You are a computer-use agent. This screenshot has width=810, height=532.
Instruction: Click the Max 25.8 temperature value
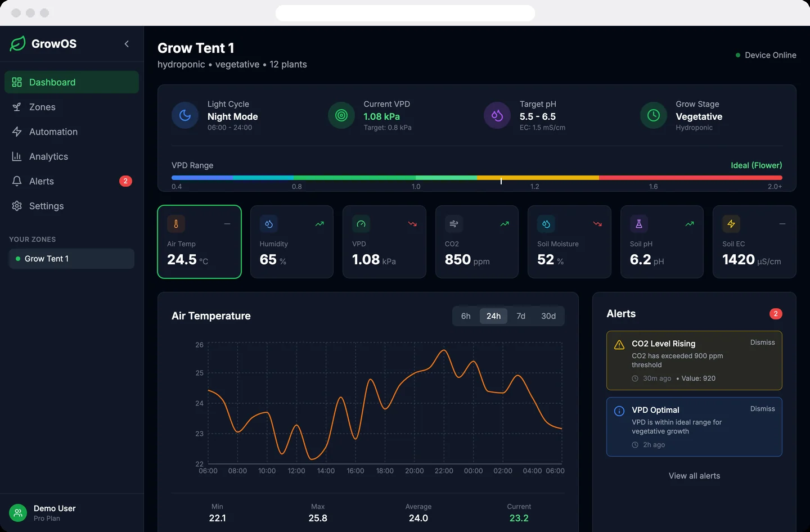pyautogui.click(x=318, y=518)
